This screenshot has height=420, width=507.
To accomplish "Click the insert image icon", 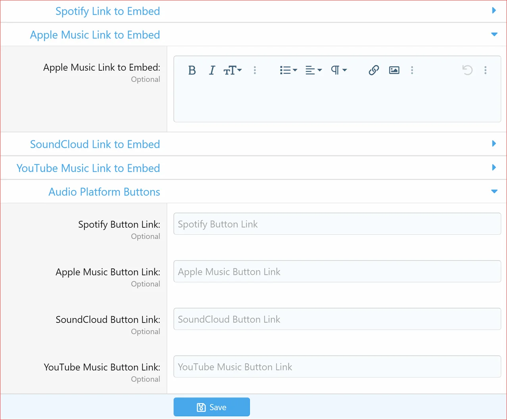I will point(394,70).
